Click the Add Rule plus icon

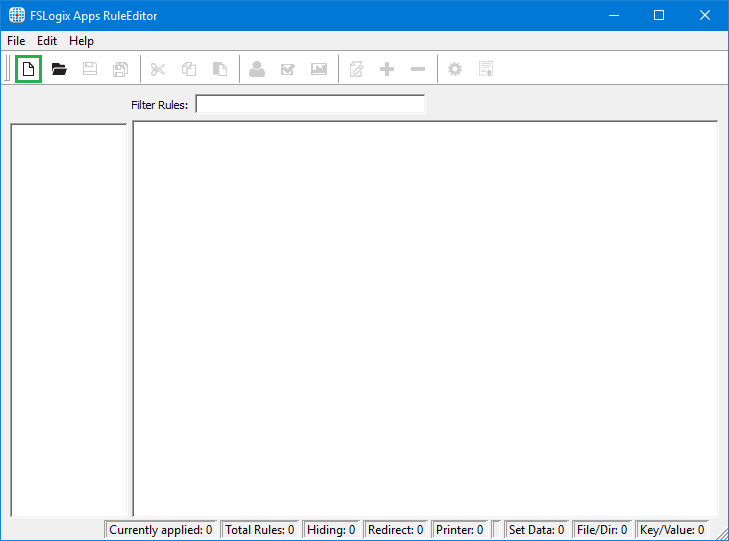pyautogui.click(x=387, y=69)
